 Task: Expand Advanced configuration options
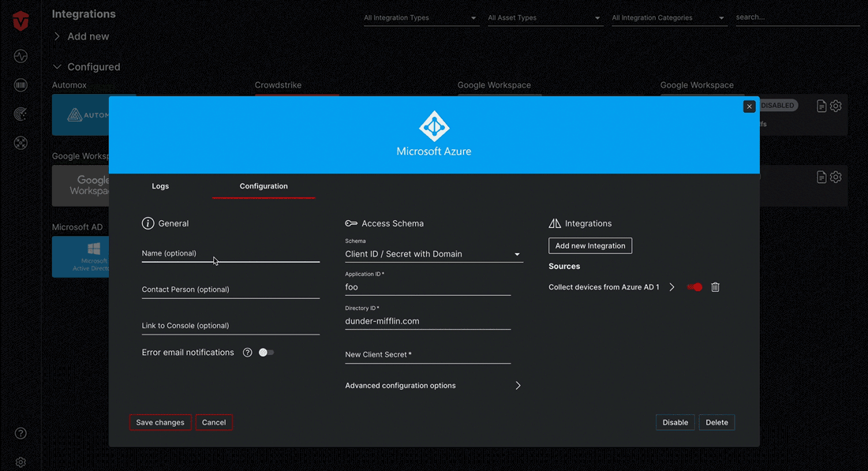[x=433, y=386]
